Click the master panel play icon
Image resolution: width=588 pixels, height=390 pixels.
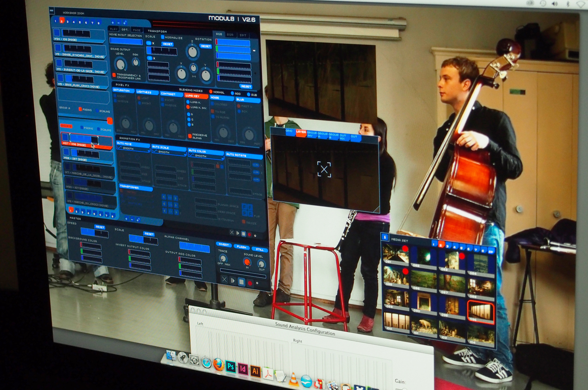[233, 280]
